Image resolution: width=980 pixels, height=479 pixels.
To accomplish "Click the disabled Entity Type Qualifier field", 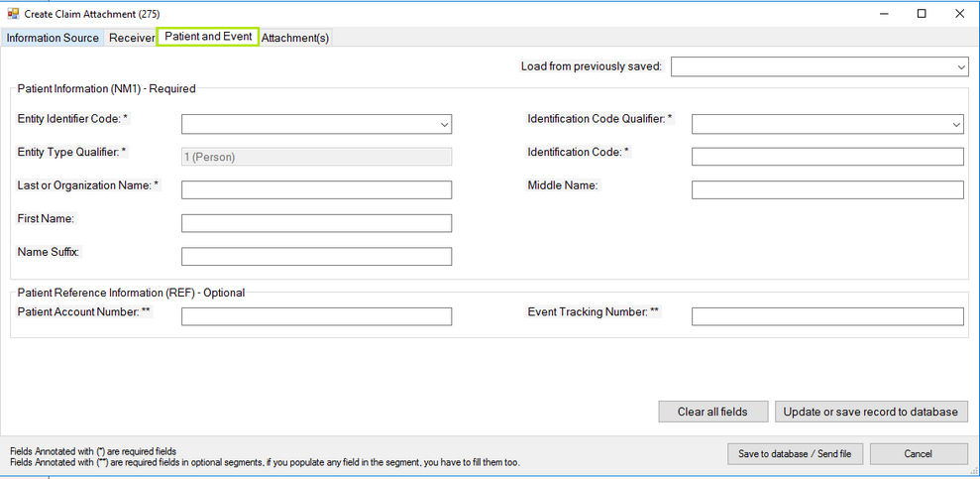I will click(316, 157).
